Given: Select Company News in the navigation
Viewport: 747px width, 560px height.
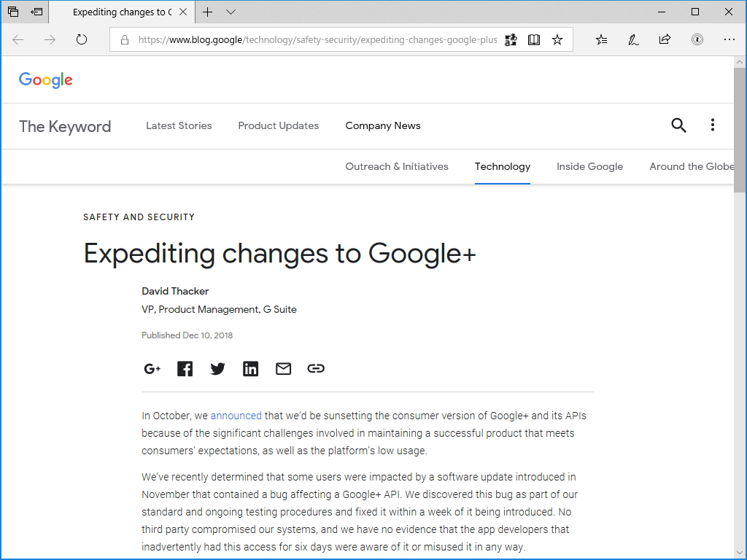Looking at the screenshot, I should (x=383, y=125).
